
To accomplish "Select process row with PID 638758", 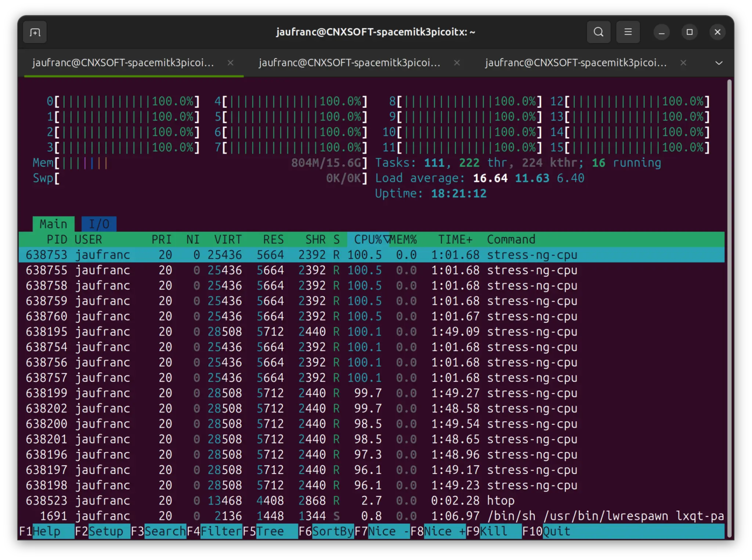I will coord(372,286).
